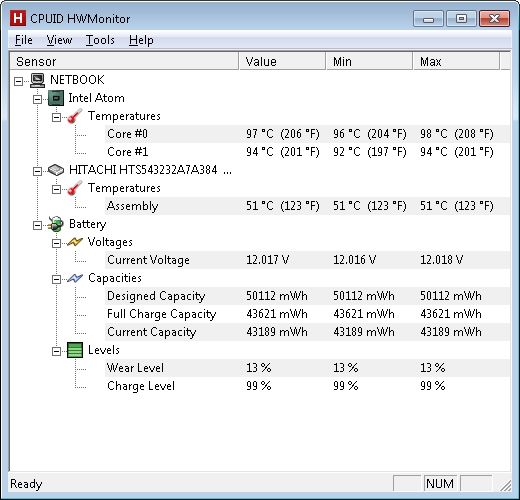Click Wear Level value 13 %
Viewport: 520px width, 500px height.
pos(259,368)
